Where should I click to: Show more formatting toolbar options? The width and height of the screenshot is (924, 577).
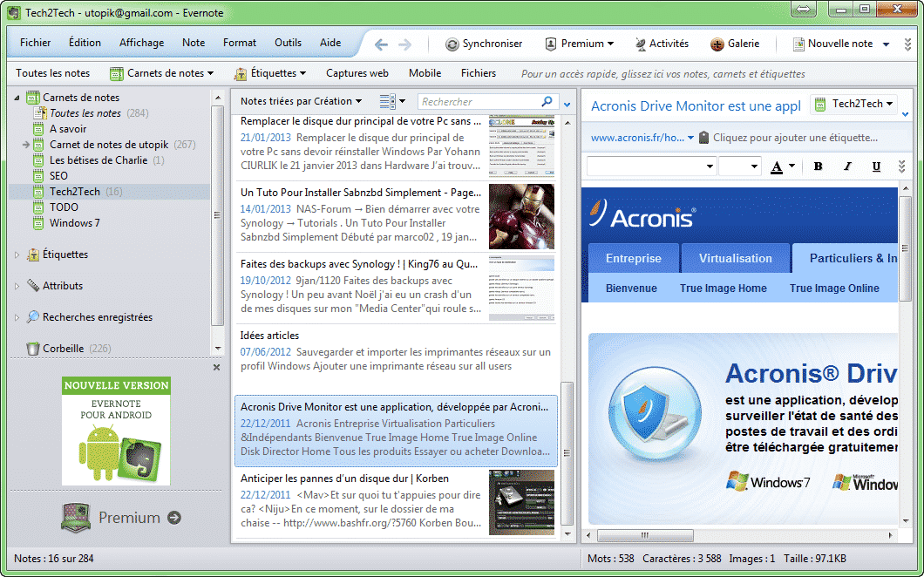901,166
